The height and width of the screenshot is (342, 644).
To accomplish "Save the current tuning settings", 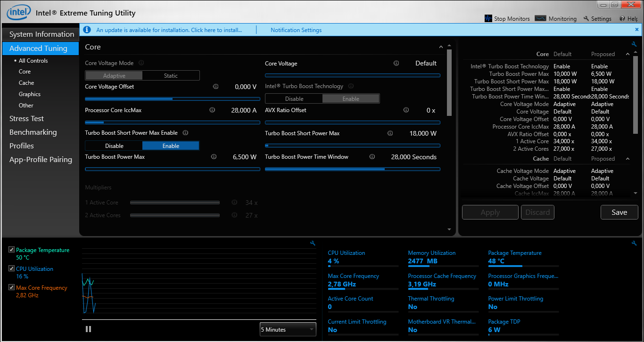I will tap(619, 212).
